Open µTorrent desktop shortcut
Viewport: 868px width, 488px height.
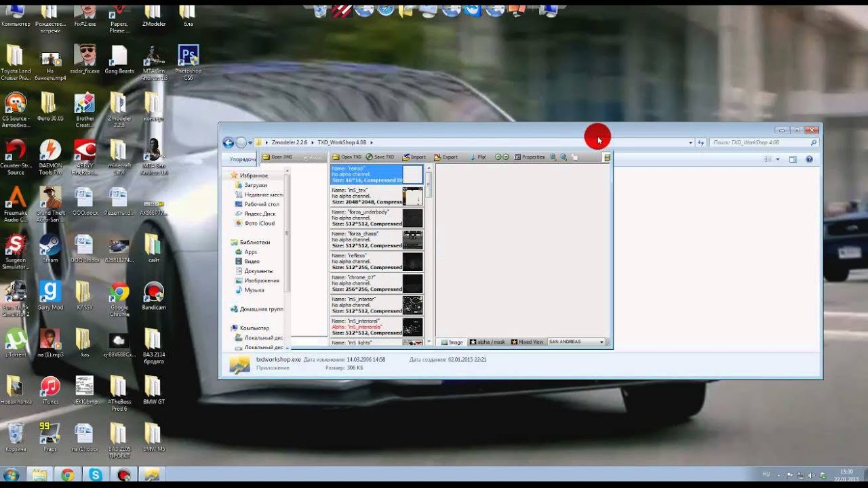16,343
